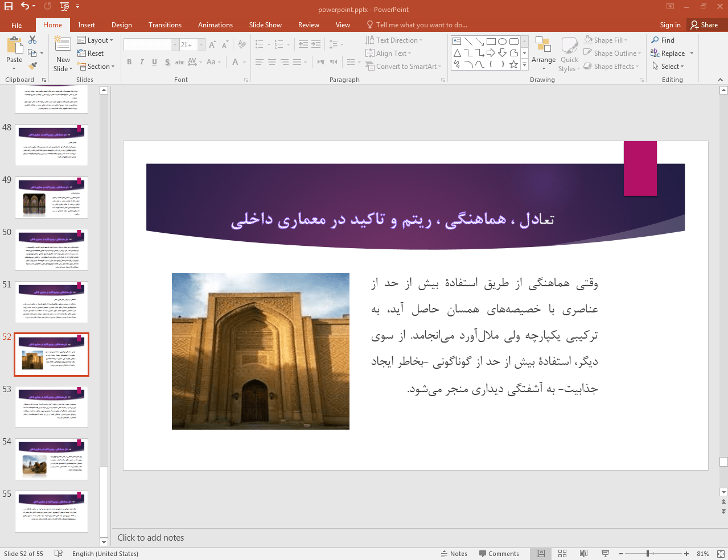Click the Share button
The width and height of the screenshot is (728, 560).
(705, 25)
